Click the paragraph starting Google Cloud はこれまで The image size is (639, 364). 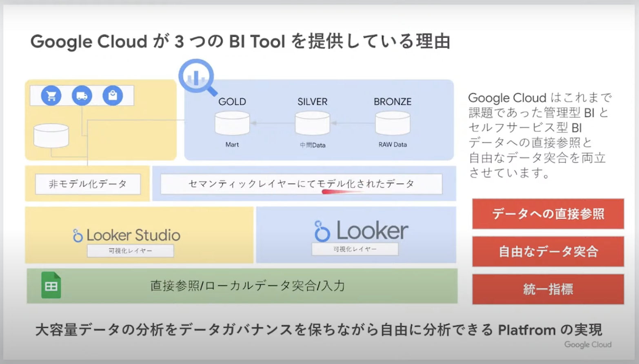coord(539,135)
